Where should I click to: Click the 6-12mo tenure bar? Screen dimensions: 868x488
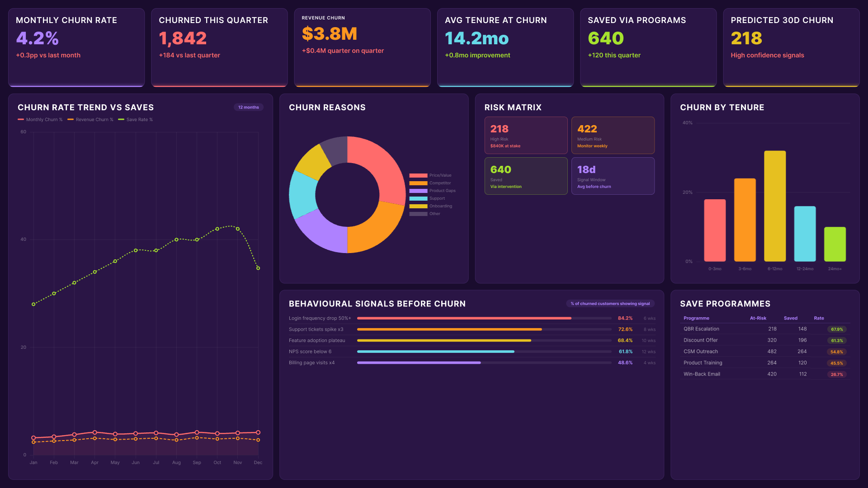[775, 206]
